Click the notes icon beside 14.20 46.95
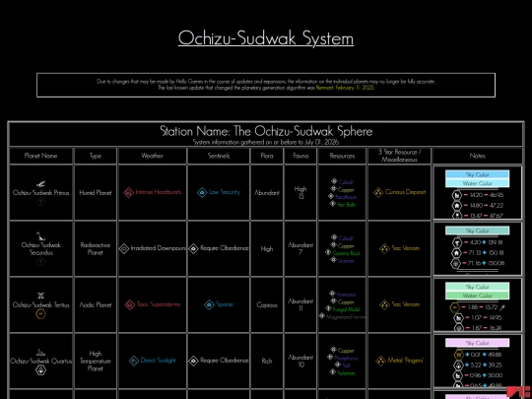 [457, 195]
